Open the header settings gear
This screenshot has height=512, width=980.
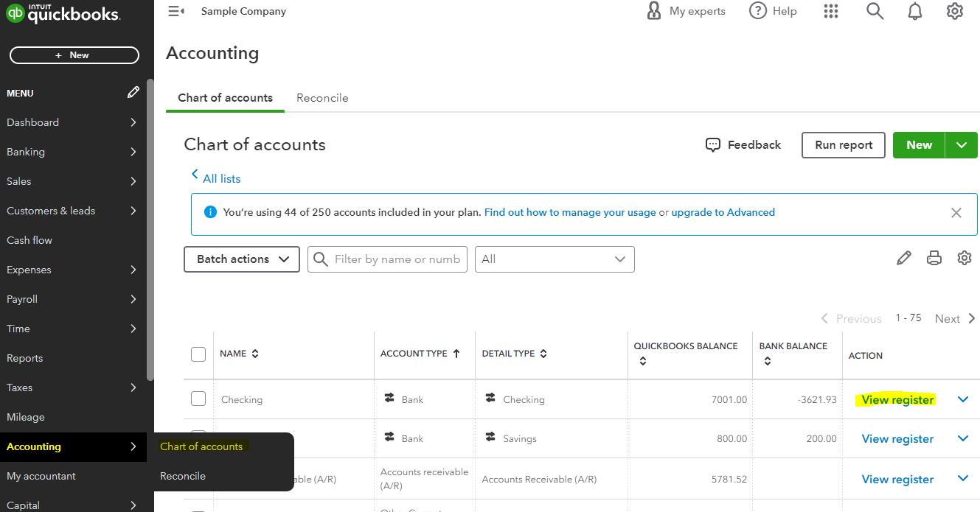(x=955, y=11)
